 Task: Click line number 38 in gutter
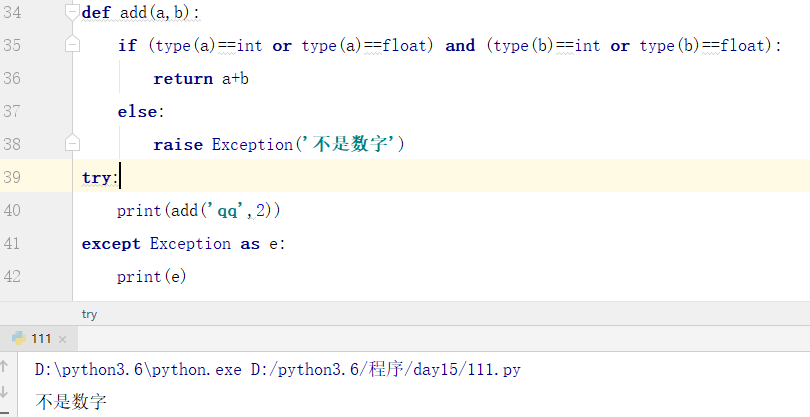tap(12, 144)
